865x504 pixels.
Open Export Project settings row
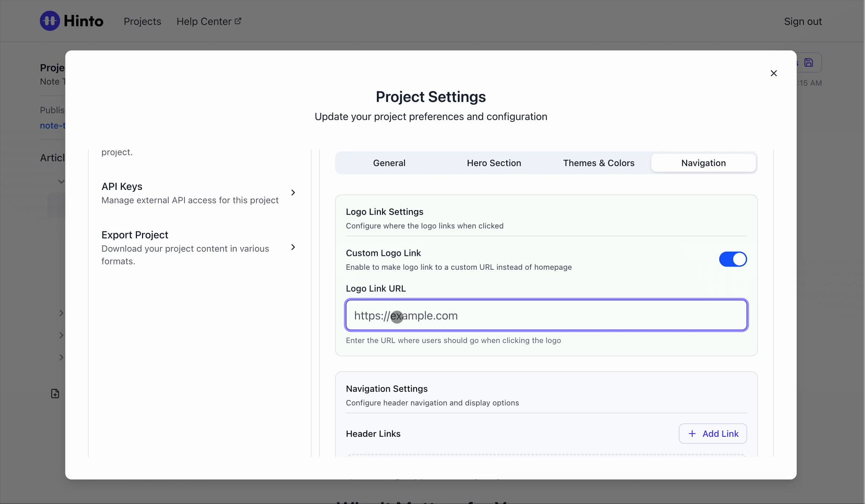pos(199,247)
